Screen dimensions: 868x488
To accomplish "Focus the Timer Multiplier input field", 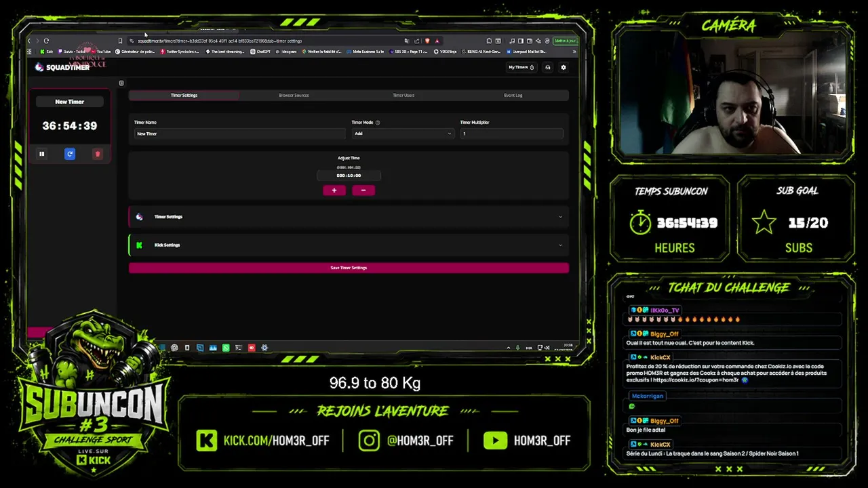I will coord(511,134).
